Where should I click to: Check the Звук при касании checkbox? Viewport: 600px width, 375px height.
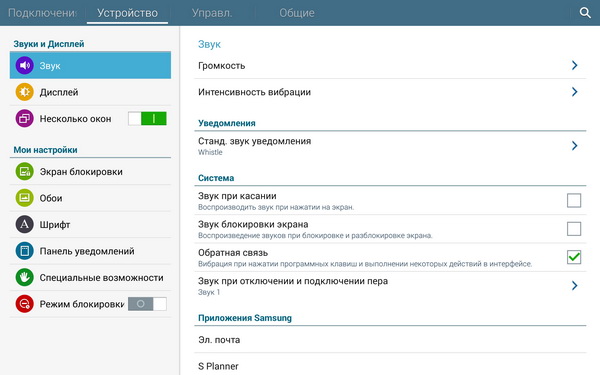pyautogui.click(x=574, y=200)
